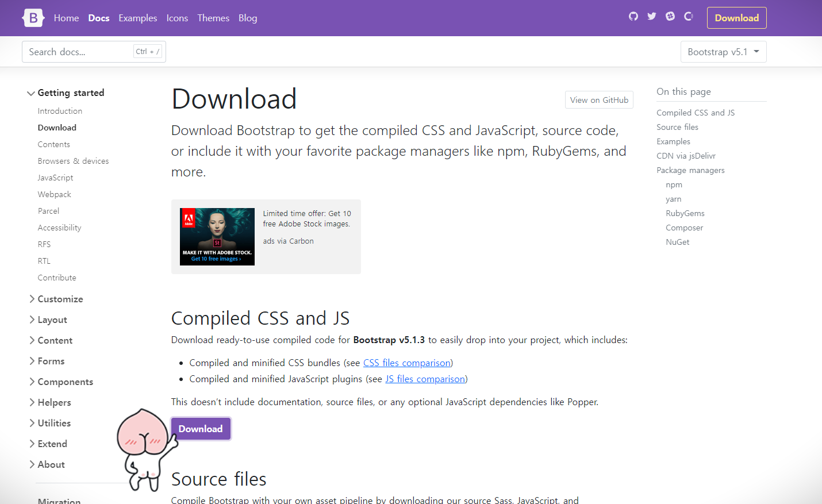The height and width of the screenshot is (504, 822).
Task: Jump to yarn section
Action: click(673, 199)
